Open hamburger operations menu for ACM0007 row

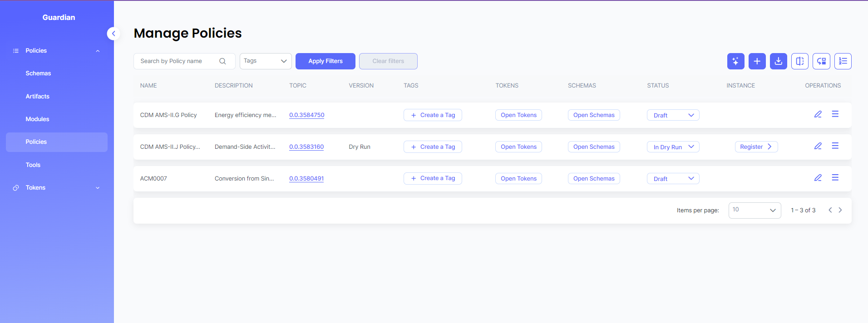point(835,178)
